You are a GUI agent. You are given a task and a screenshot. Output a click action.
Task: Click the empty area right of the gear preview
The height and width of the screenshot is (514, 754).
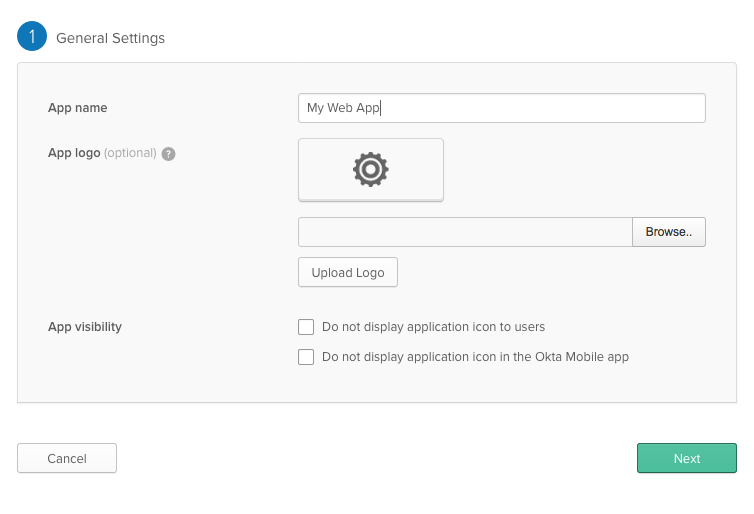point(575,169)
